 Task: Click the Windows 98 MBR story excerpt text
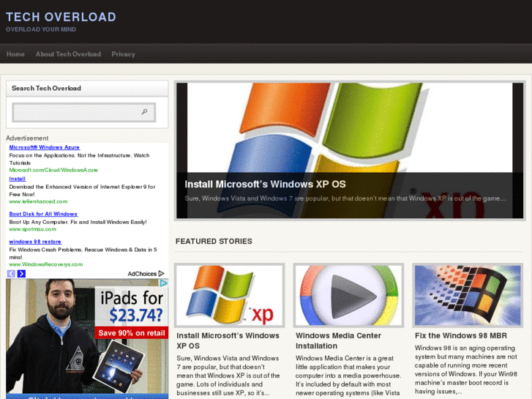click(x=466, y=370)
